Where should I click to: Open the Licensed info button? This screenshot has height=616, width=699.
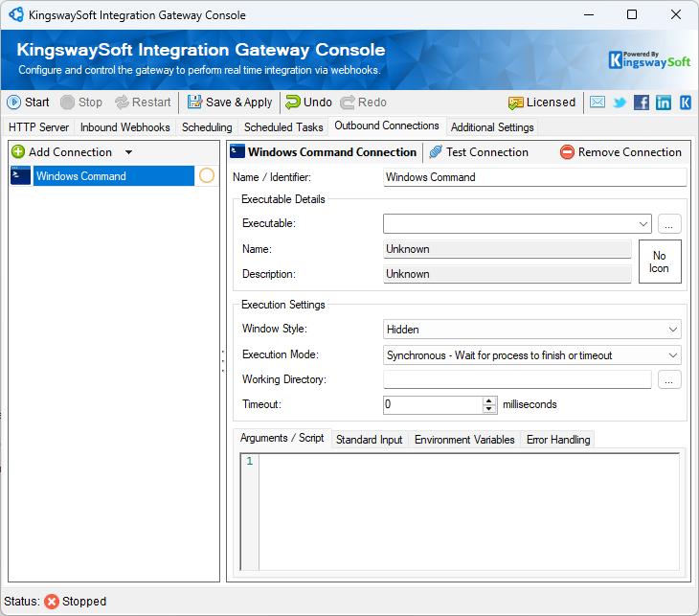[542, 103]
